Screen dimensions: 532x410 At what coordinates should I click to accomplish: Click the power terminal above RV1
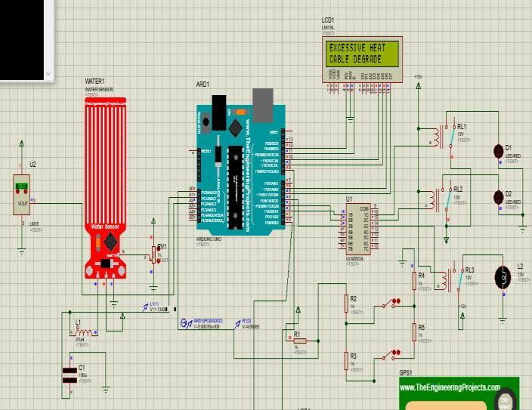point(153,221)
